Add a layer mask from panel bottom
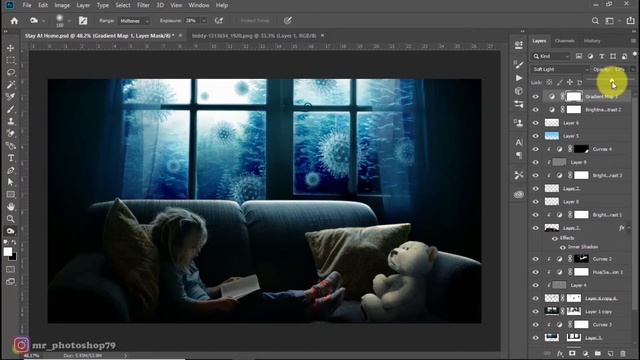 pyautogui.click(x=572, y=353)
